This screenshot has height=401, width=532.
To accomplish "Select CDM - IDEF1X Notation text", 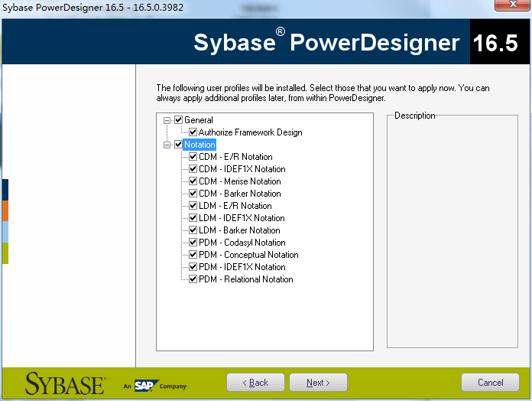I will point(242,169).
